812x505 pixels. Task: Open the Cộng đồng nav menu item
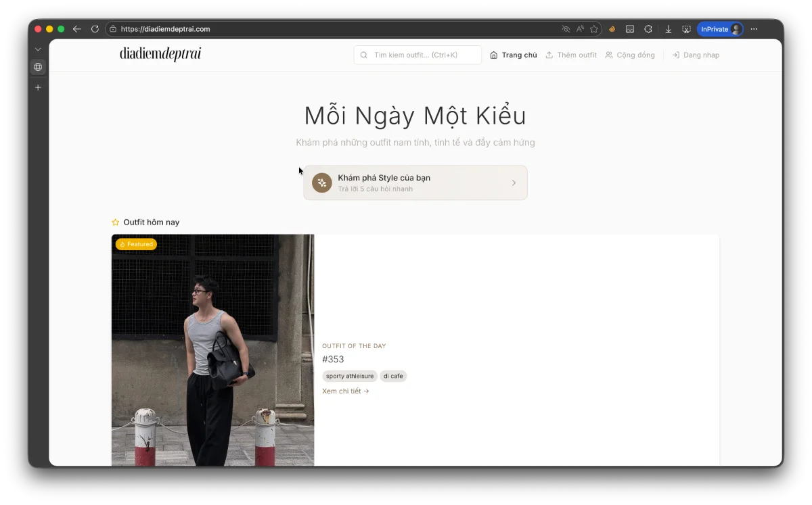pos(635,55)
